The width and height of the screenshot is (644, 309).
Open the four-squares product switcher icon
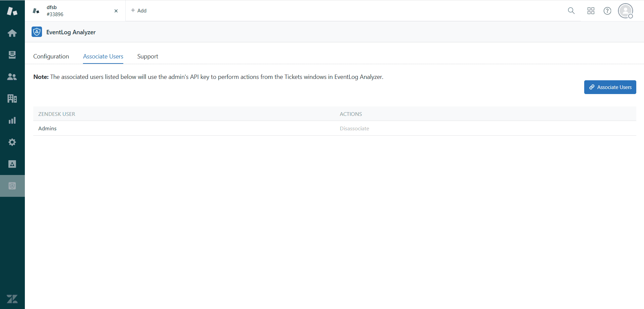click(x=591, y=10)
